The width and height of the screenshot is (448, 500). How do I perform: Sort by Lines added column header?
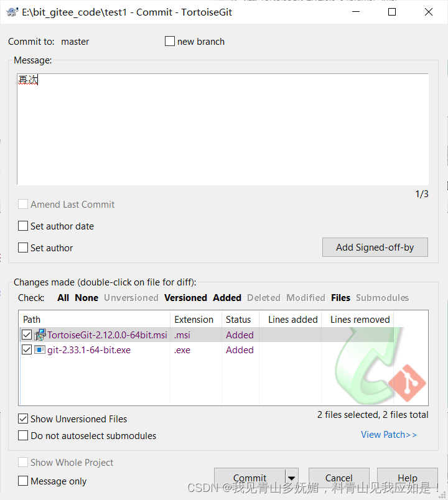[x=290, y=319]
